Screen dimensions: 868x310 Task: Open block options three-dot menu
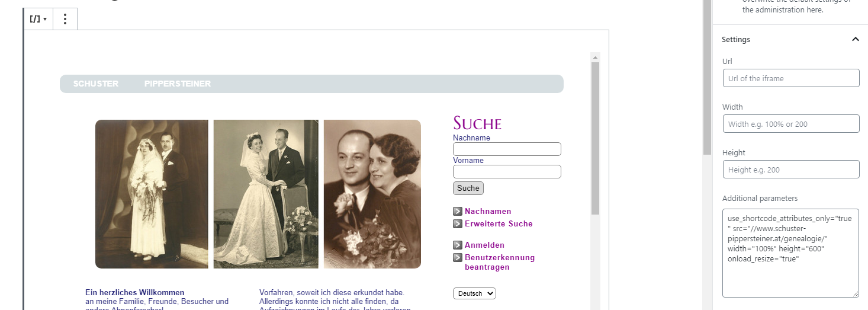(65, 19)
